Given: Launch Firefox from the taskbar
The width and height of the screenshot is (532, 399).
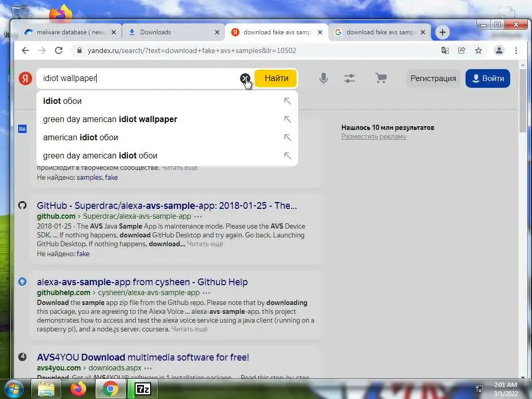Looking at the screenshot, I should point(78,389).
